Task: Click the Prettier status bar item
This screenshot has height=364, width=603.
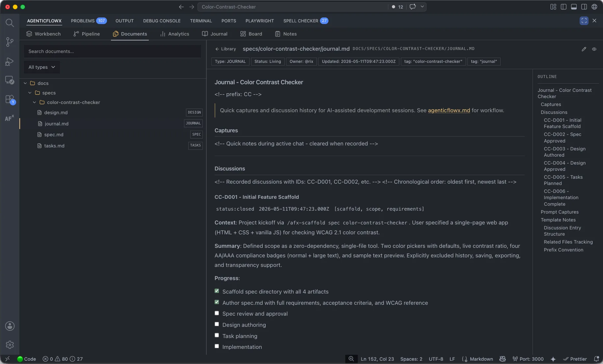Action: (x=575, y=359)
